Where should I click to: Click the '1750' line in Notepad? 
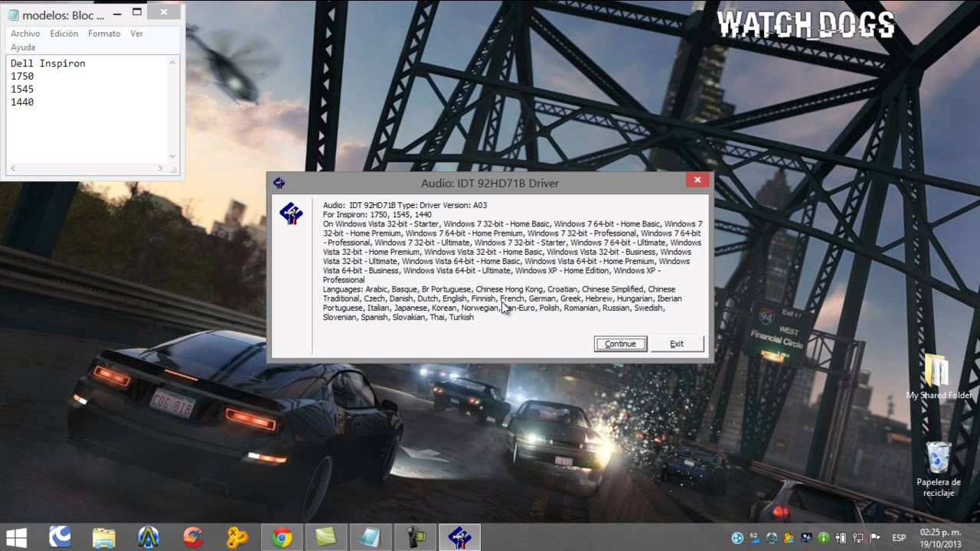click(x=22, y=77)
